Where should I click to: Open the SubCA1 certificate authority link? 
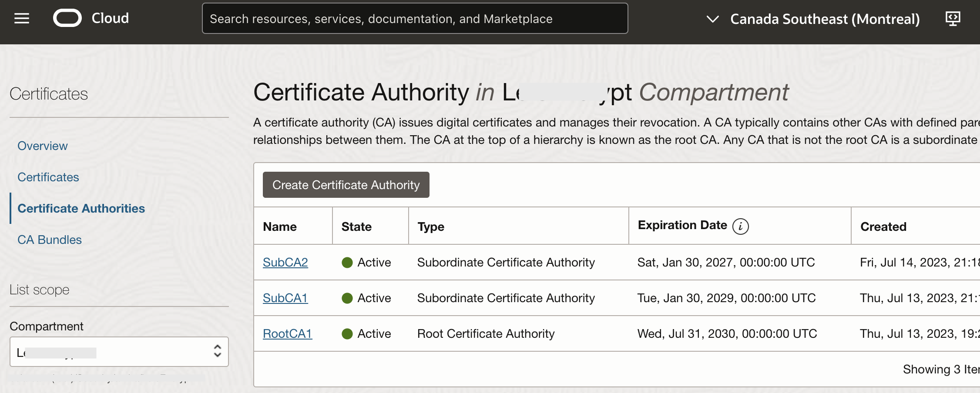pyautogui.click(x=285, y=298)
